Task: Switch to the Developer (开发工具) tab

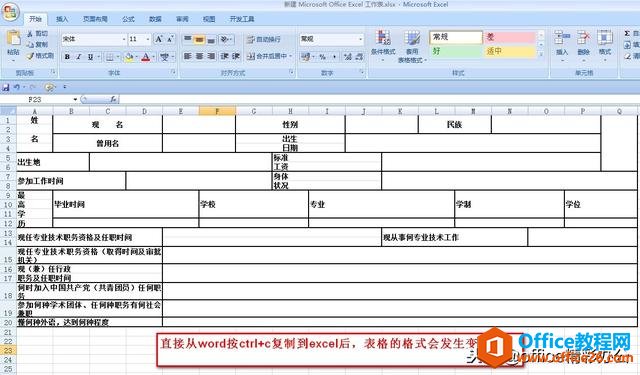Action: point(242,19)
